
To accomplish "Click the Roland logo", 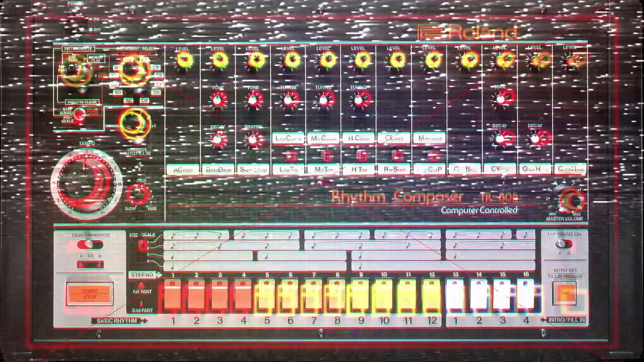I will click(x=468, y=33).
